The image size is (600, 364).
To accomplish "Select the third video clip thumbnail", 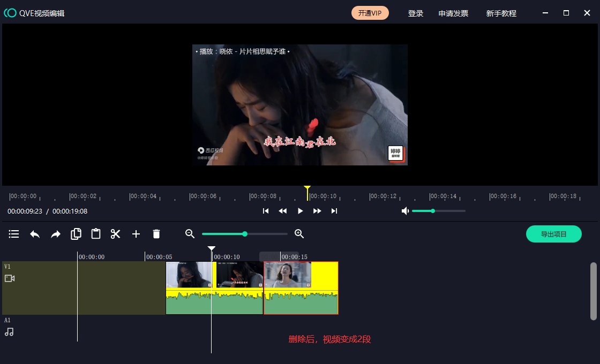I will point(288,275).
